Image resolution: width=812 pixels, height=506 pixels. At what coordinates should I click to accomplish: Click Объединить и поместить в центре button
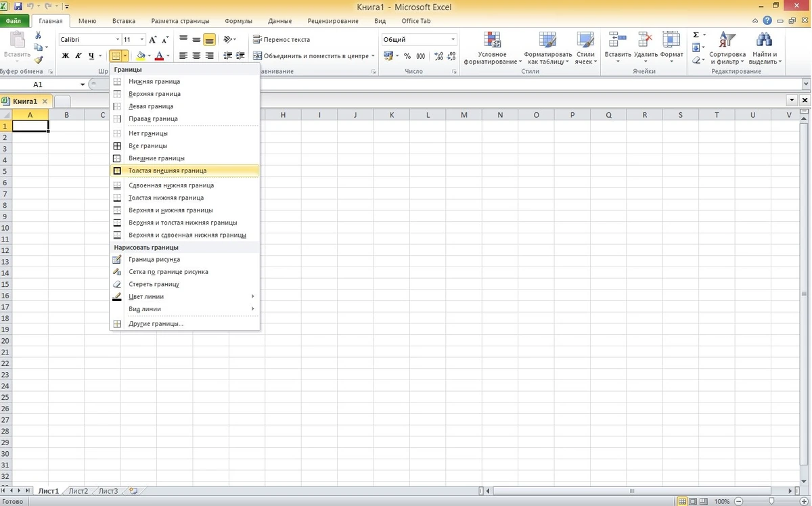(311, 56)
